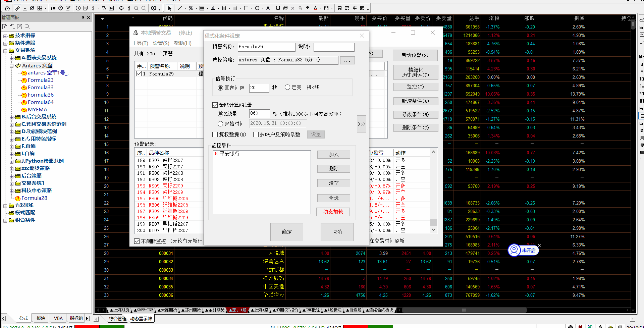Select the line drawing tool
This screenshot has height=328, width=644.
tap(180, 8)
